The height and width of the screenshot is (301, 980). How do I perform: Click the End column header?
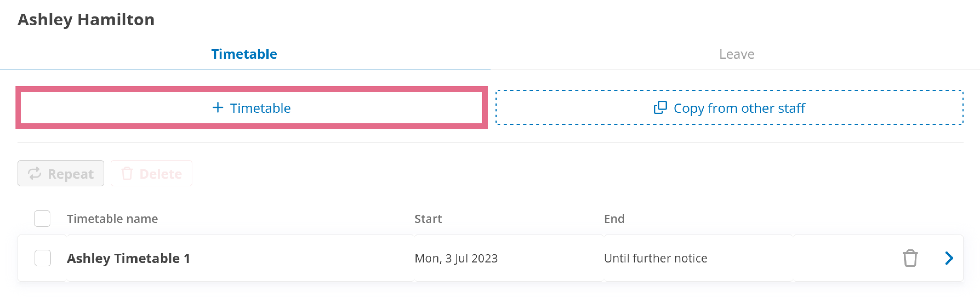pos(614,219)
